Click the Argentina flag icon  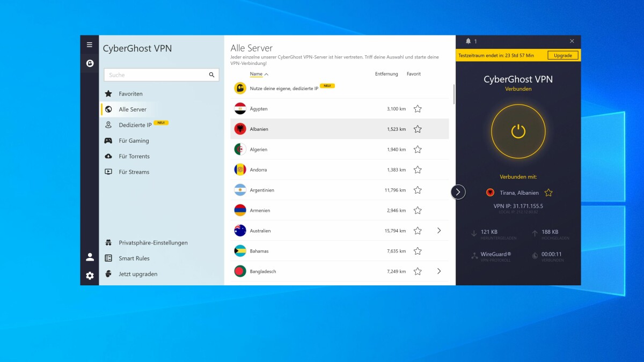point(240,190)
